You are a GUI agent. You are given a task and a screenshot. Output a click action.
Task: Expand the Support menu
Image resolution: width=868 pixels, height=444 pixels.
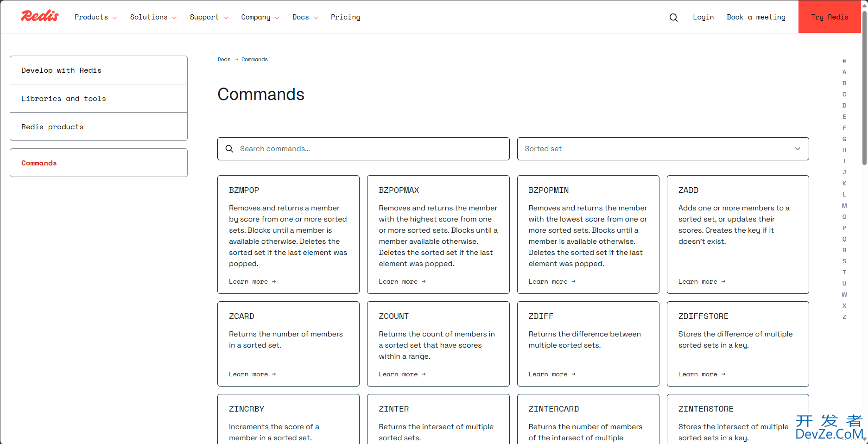(x=209, y=17)
